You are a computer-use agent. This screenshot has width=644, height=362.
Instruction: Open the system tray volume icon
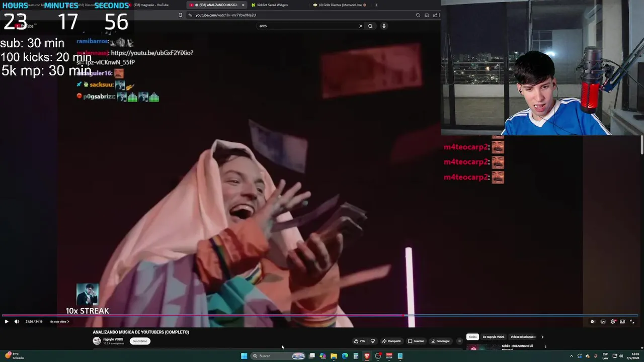[x=621, y=356]
